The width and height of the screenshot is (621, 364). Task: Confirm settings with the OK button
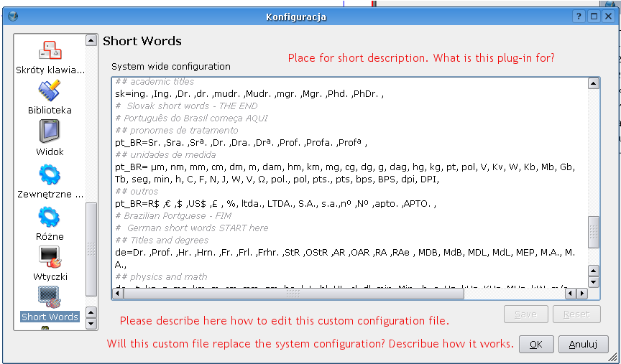point(536,344)
